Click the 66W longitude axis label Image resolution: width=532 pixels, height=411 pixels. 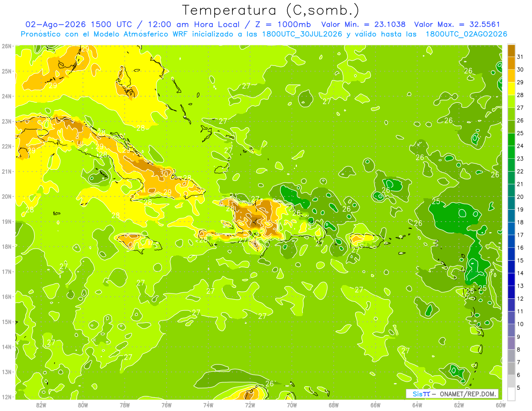(376, 405)
